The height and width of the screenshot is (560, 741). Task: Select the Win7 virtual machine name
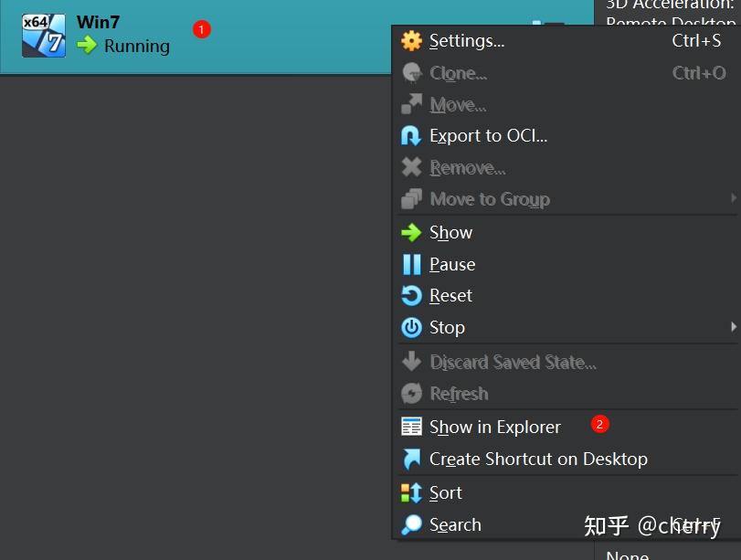tap(99, 22)
